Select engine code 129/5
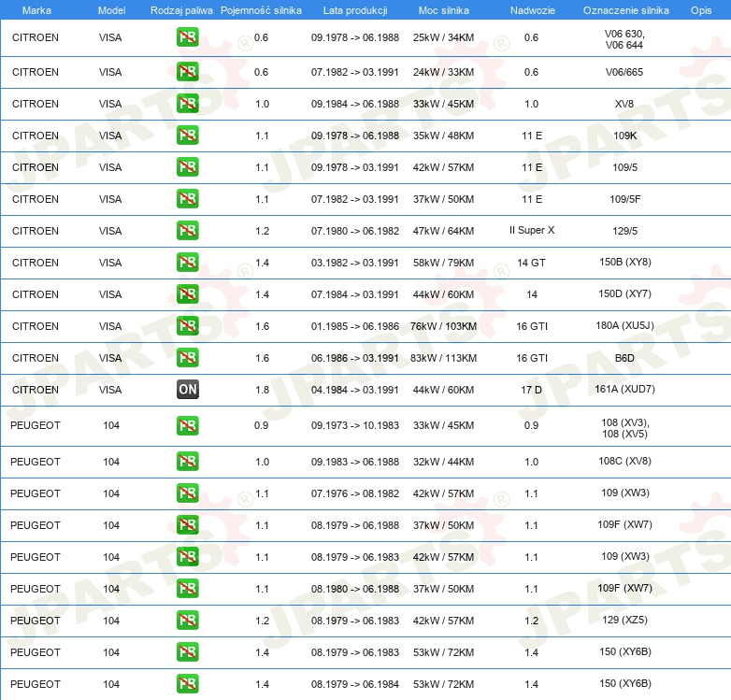 [x=624, y=231]
